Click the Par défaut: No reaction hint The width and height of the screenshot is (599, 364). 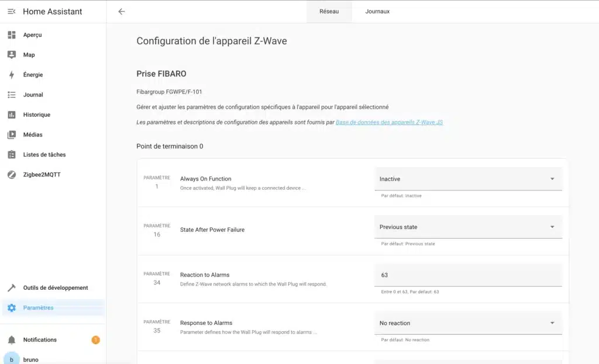point(405,339)
